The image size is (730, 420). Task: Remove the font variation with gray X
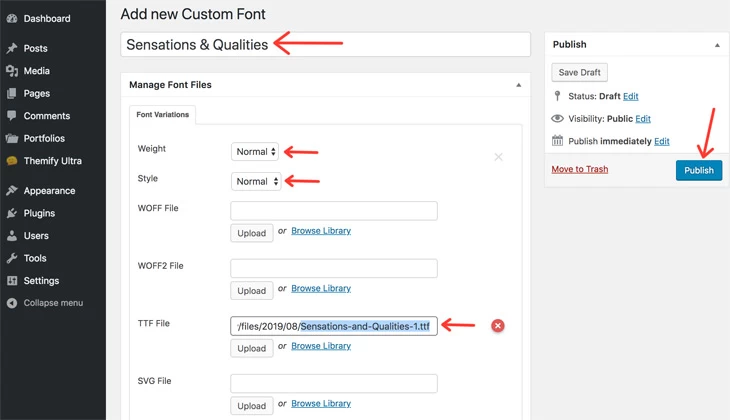pos(498,157)
